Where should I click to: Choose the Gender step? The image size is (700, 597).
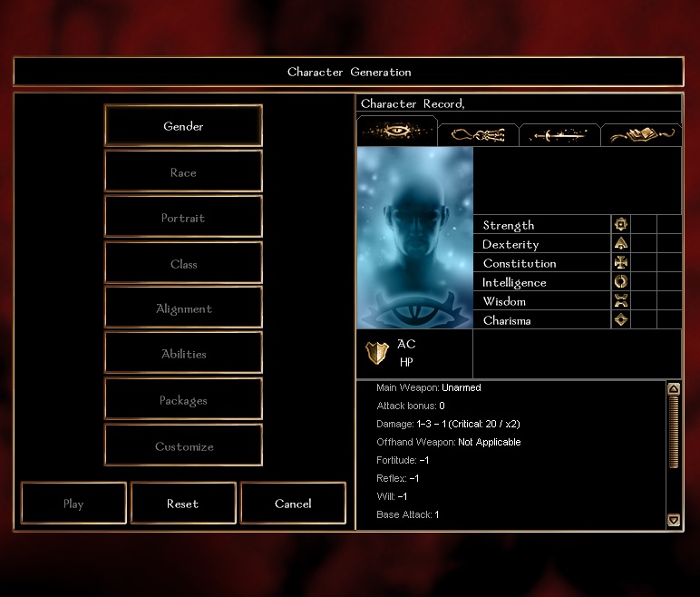click(183, 125)
